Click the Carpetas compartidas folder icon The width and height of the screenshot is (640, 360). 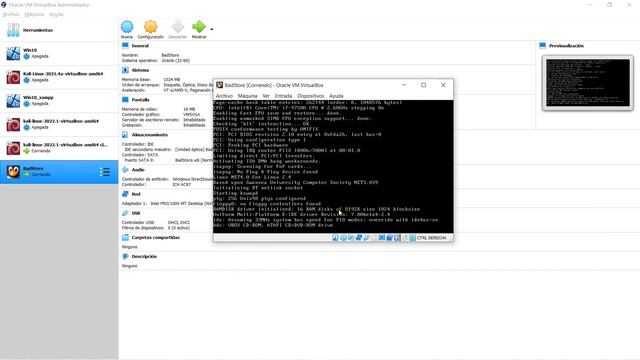pyautogui.click(x=125, y=237)
